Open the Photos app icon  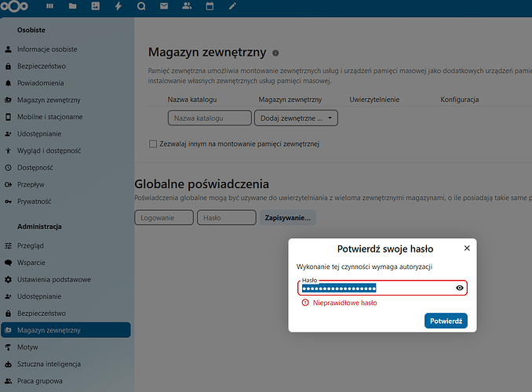tap(96, 6)
